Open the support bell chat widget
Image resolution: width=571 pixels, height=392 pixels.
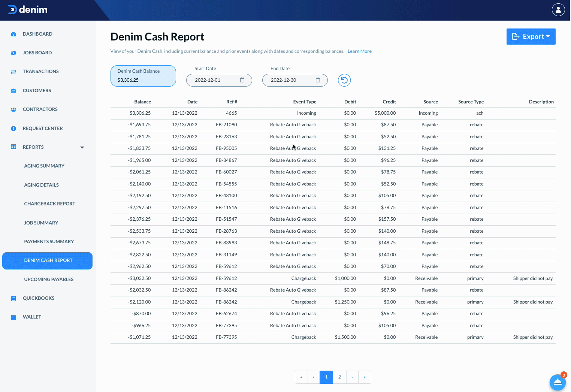tap(558, 382)
